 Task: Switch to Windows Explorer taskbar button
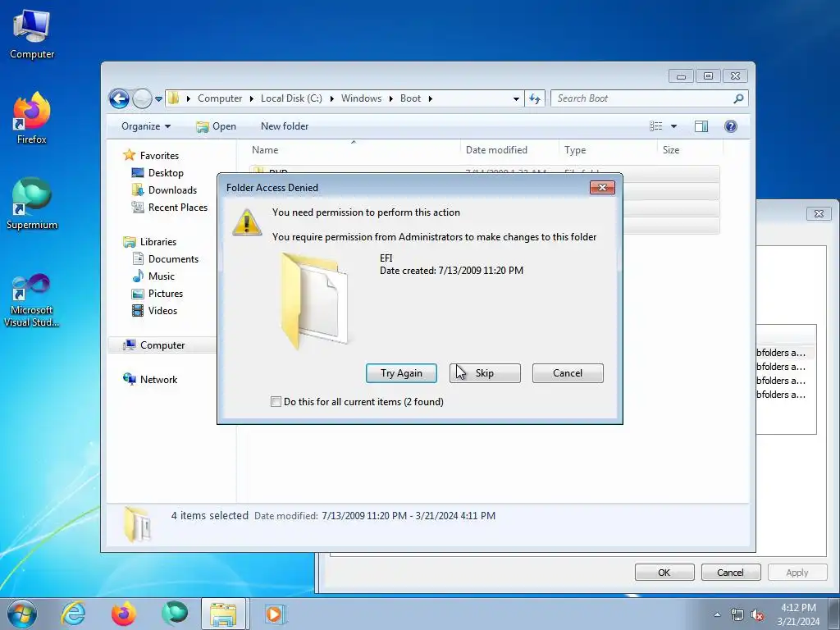pos(223,614)
